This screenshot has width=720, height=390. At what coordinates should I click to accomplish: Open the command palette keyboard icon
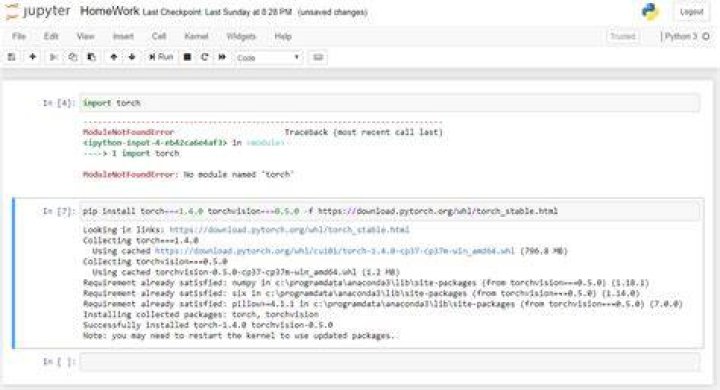pyautogui.click(x=318, y=57)
